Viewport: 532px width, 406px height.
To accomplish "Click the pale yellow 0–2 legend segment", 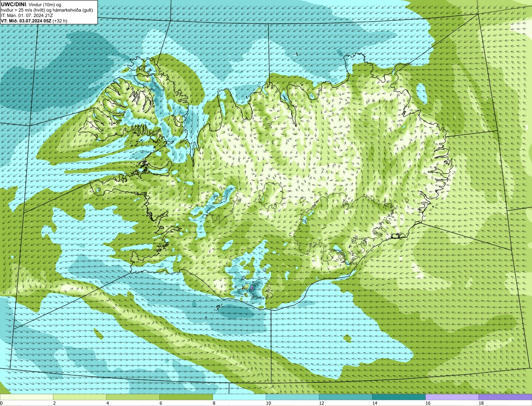I will pyautogui.click(x=27, y=397).
